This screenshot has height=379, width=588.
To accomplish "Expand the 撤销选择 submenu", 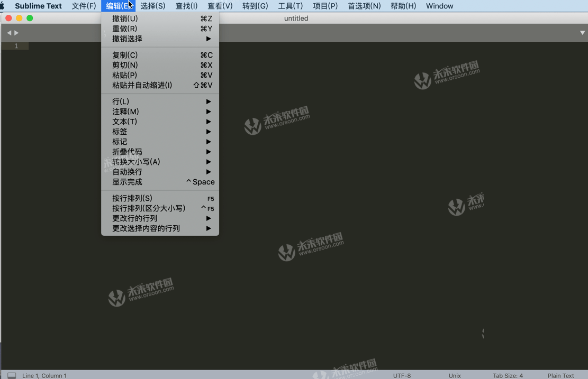I will 160,39.
